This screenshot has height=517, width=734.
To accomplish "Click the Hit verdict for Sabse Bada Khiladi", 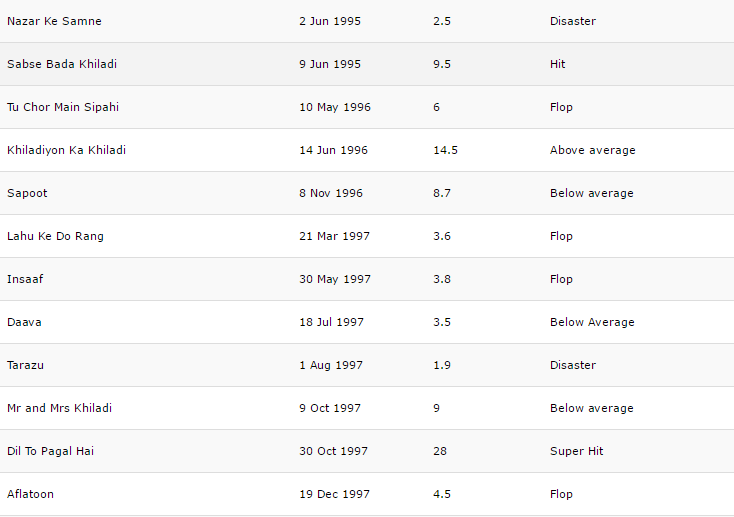I will pyautogui.click(x=557, y=64).
